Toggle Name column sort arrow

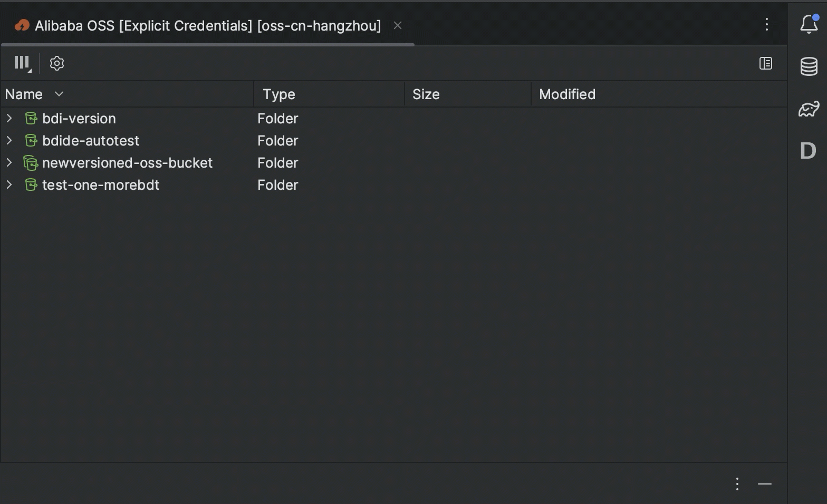59,94
